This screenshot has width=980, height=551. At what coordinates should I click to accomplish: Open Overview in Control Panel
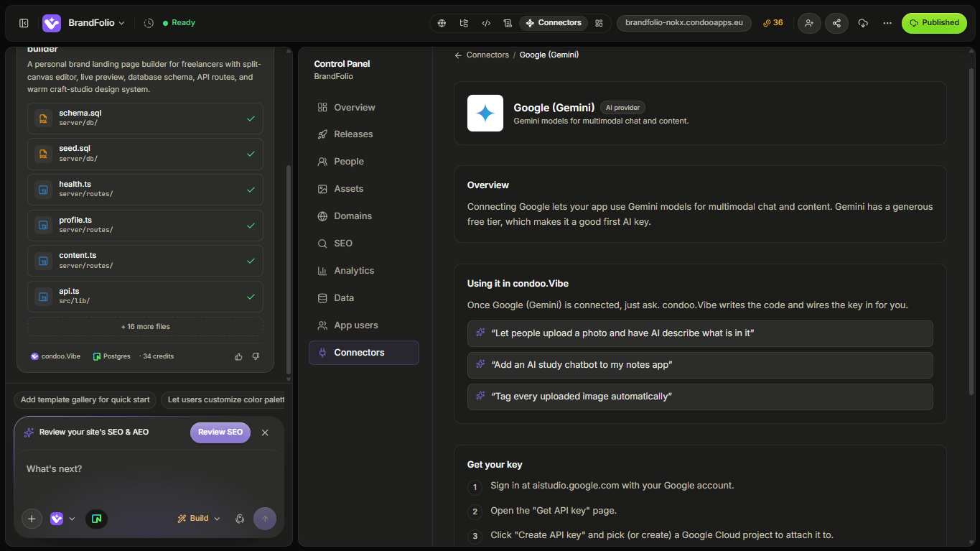364,108
